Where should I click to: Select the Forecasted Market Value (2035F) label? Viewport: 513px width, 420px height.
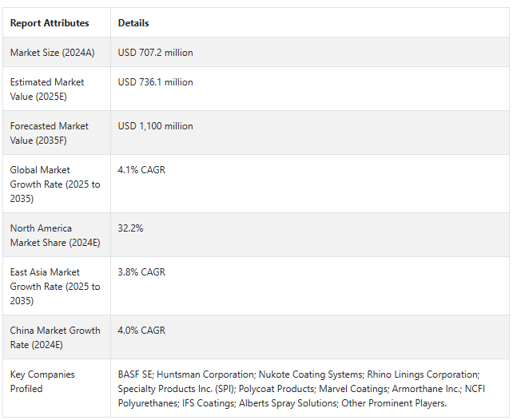pos(51,133)
